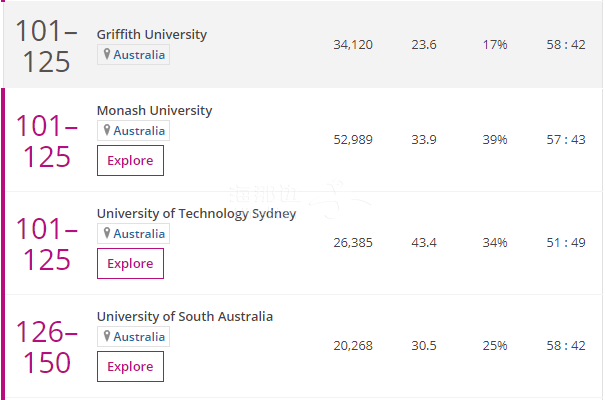Select Australia tag under Griffith University
Viewport: 605px width, 400px height.
[133, 55]
